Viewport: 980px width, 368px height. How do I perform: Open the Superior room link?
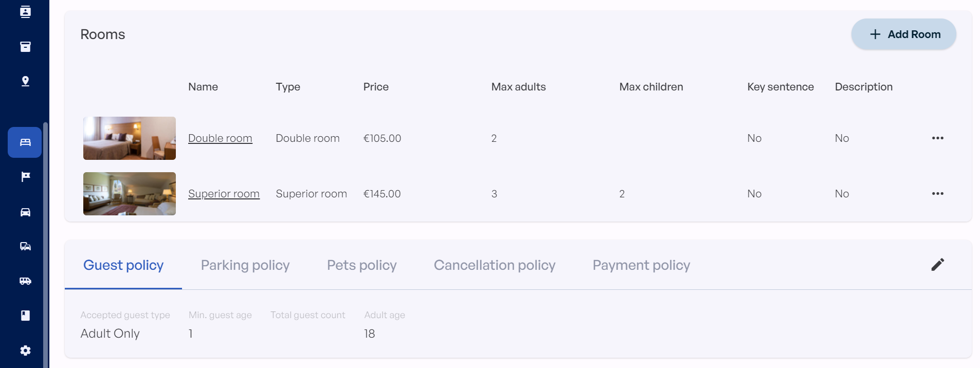(224, 194)
